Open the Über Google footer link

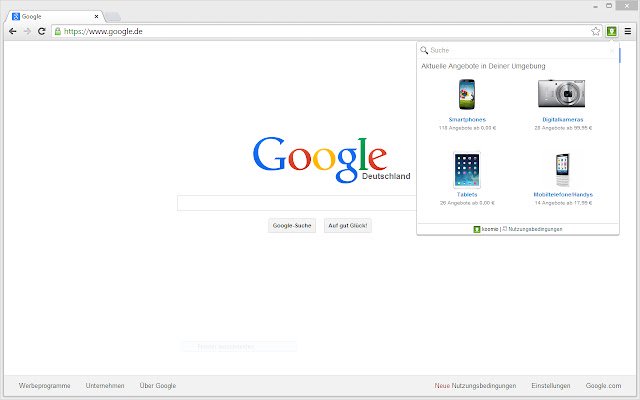(x=158, y=386)
